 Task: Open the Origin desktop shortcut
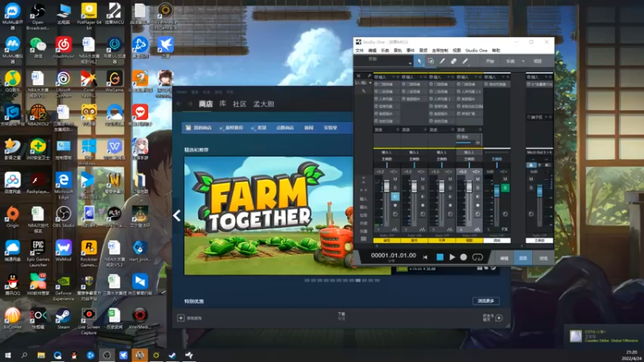tap(12, 216)
